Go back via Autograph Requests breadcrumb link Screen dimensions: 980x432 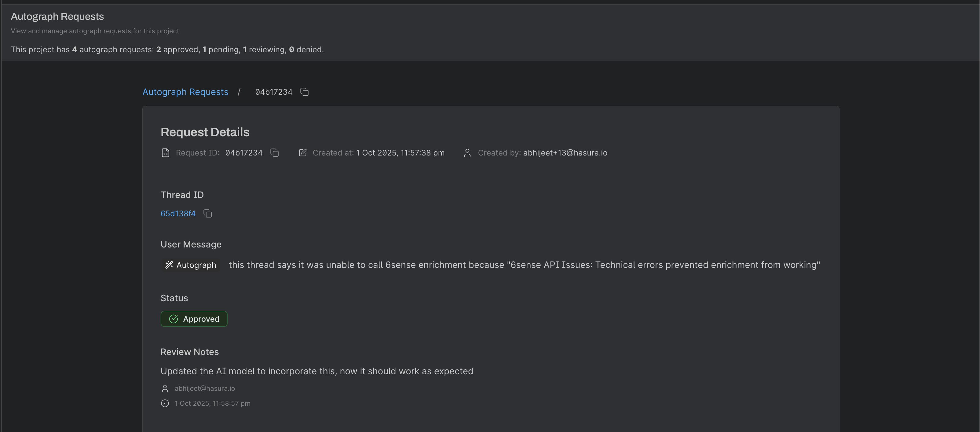point(185,92)
